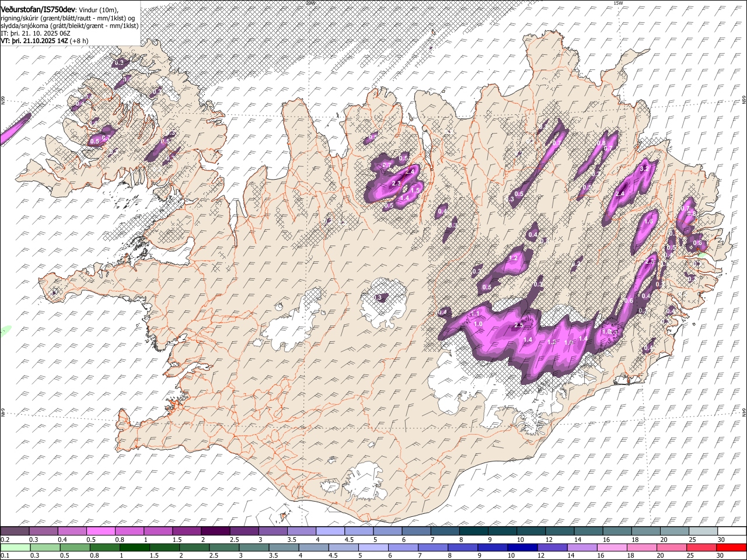Image resolution: width=747 pixels, height=560 pixels.
Task: Click the '1.2' snowfall value on the map
Action: [514, 258]
